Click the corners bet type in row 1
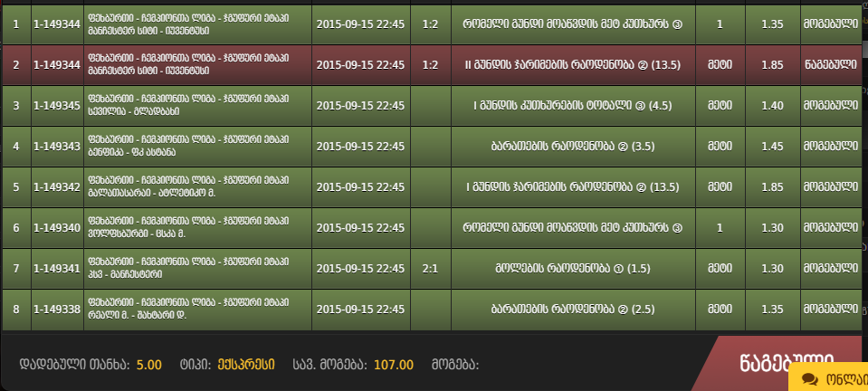The width and height of the screenshot is (868, 391). coord(573,24)
